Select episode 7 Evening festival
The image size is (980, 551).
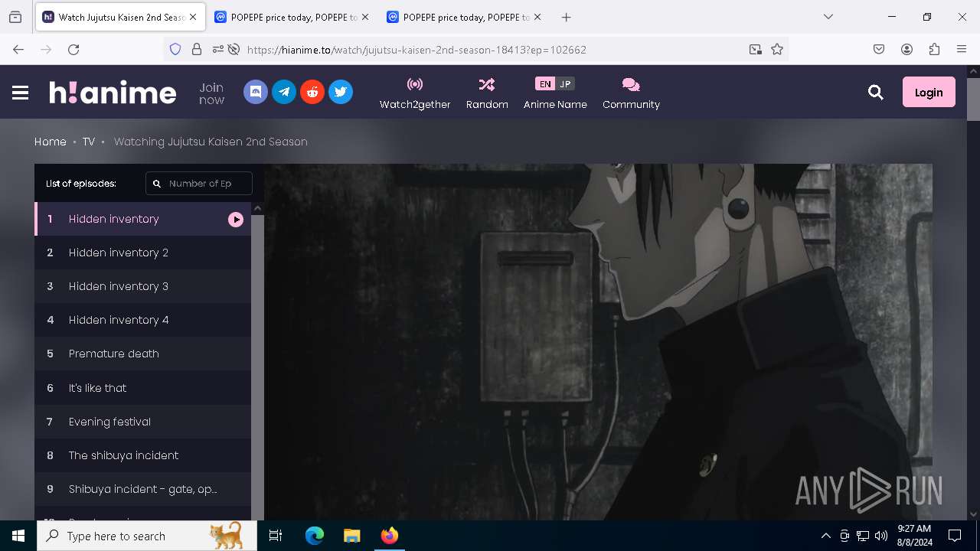tap(142, 422)
